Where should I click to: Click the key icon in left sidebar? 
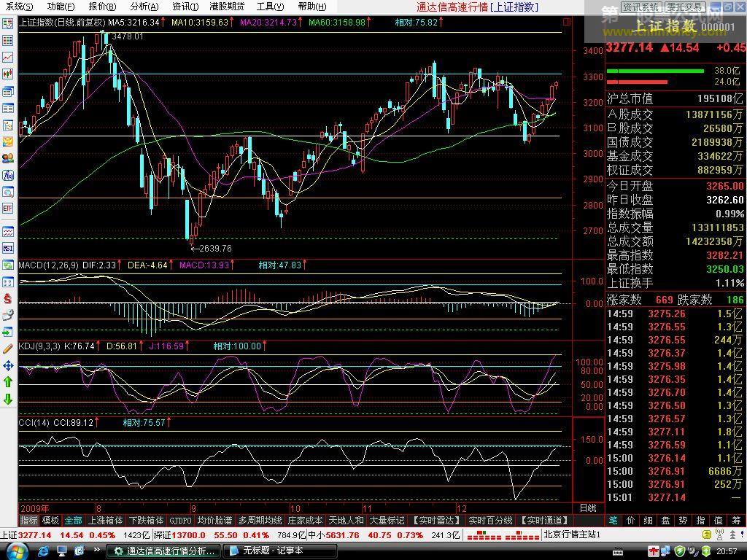7,315
